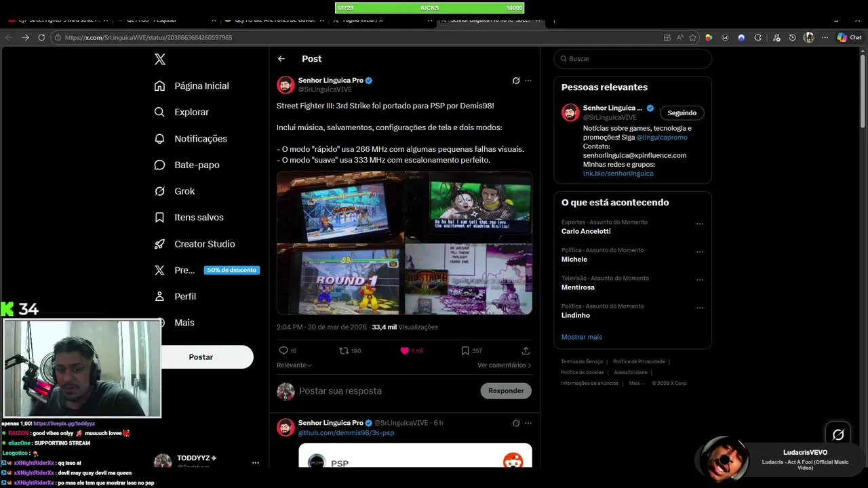Image resolution: width=868 pixels, height=488 pixels.
Task: Click the browser address bar URL
Action: (x=149, y=37)
